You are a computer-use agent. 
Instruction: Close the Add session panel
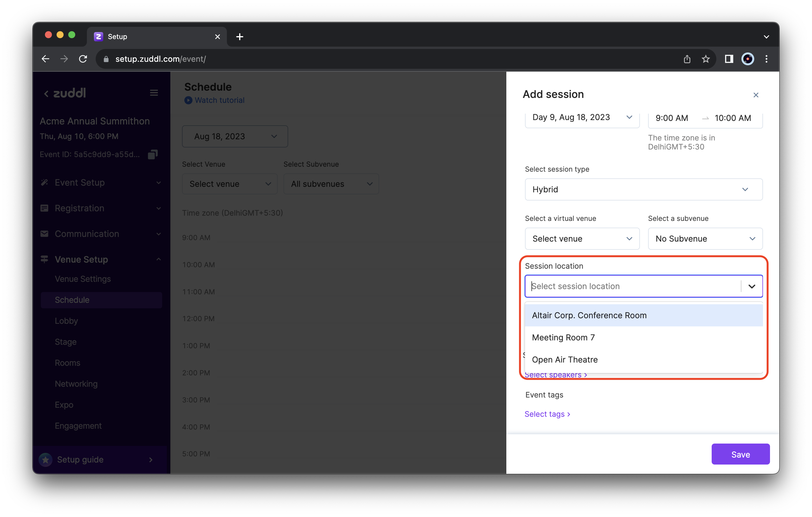click(756, 95)
